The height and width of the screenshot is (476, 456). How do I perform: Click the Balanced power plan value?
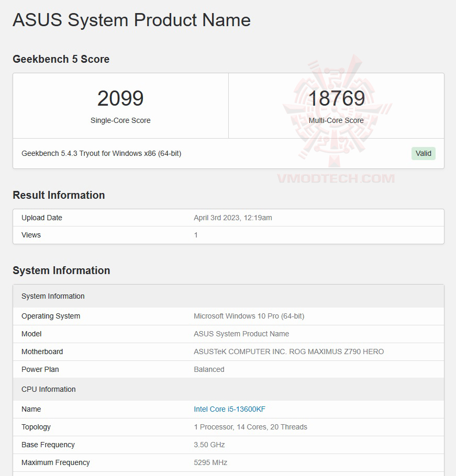[x=209, y=369]
